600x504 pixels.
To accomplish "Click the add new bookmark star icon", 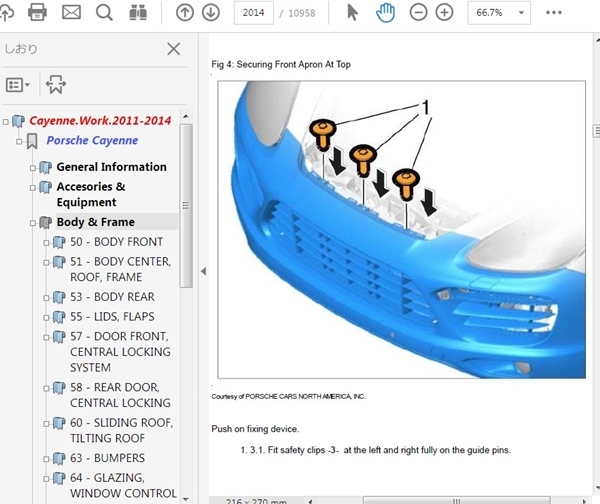I will (x=55, y=85).
